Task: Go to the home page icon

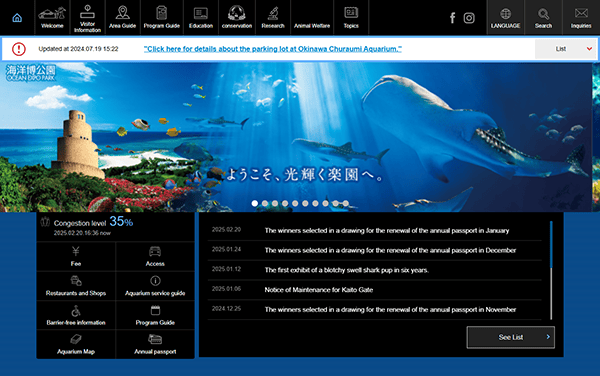Action: [x=17, y=18]
